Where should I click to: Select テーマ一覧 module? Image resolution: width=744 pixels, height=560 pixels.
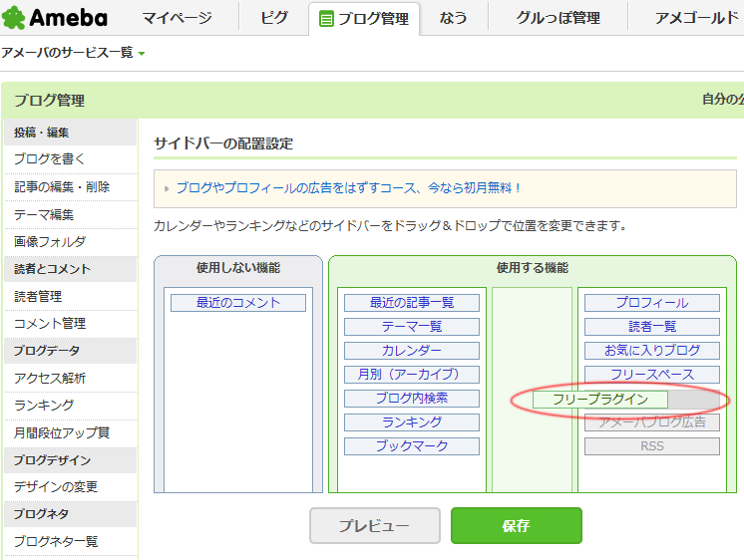pos(412,326)
